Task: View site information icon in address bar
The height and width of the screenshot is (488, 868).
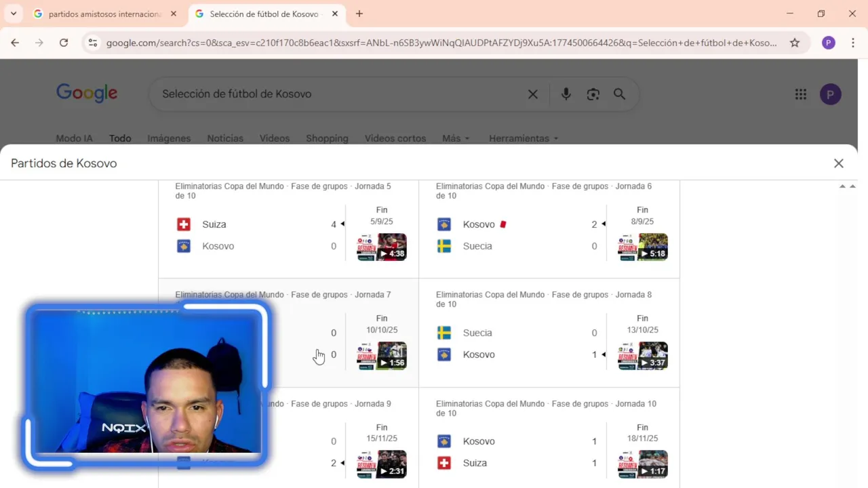Action: [93, 43]
